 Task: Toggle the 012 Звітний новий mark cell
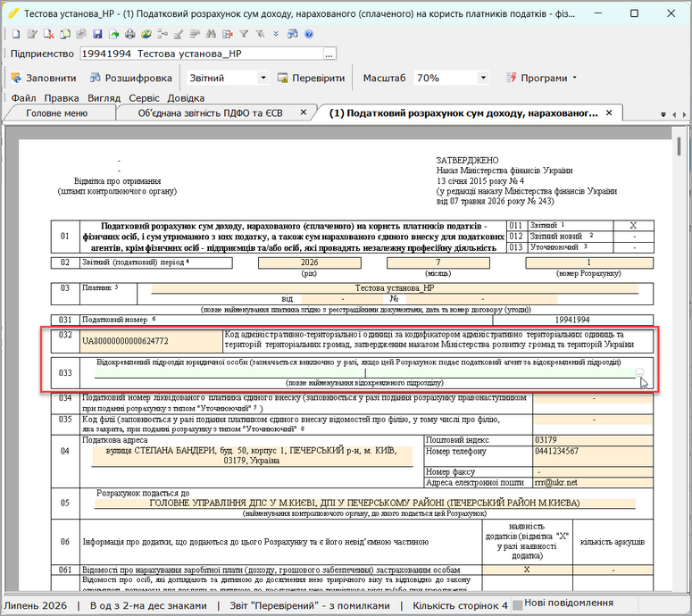click(633, 237)
